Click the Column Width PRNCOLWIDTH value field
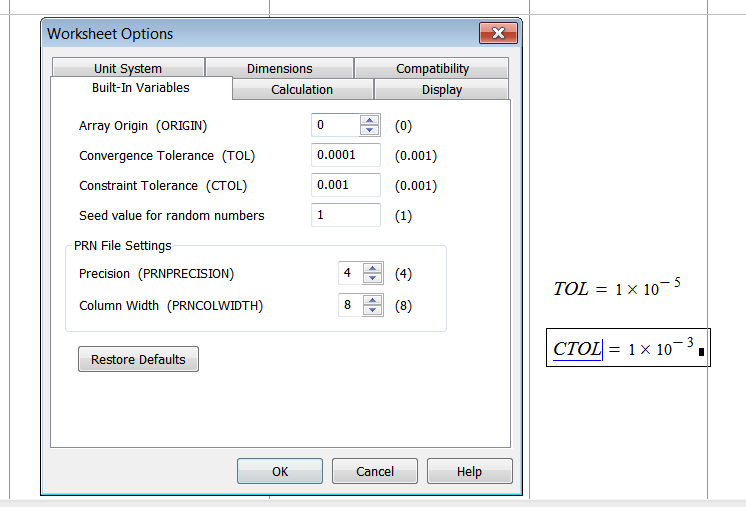The width and height of the screenshot is (746, 507). [x=351, y=305]
